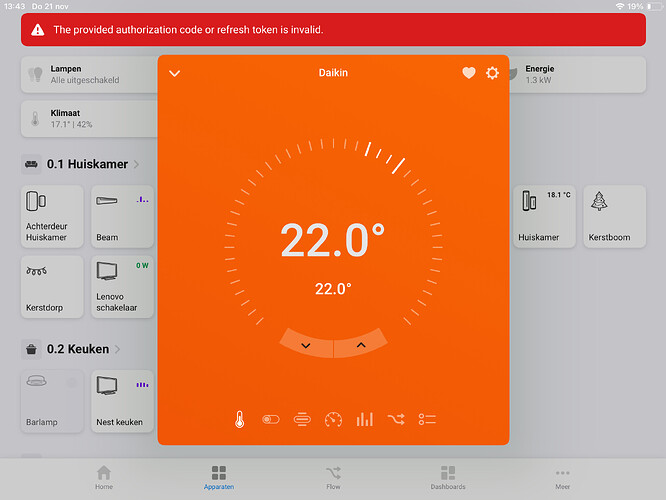
Task: Click the monitor icon on Lenovo schakelaar
Action: (107, 271)
